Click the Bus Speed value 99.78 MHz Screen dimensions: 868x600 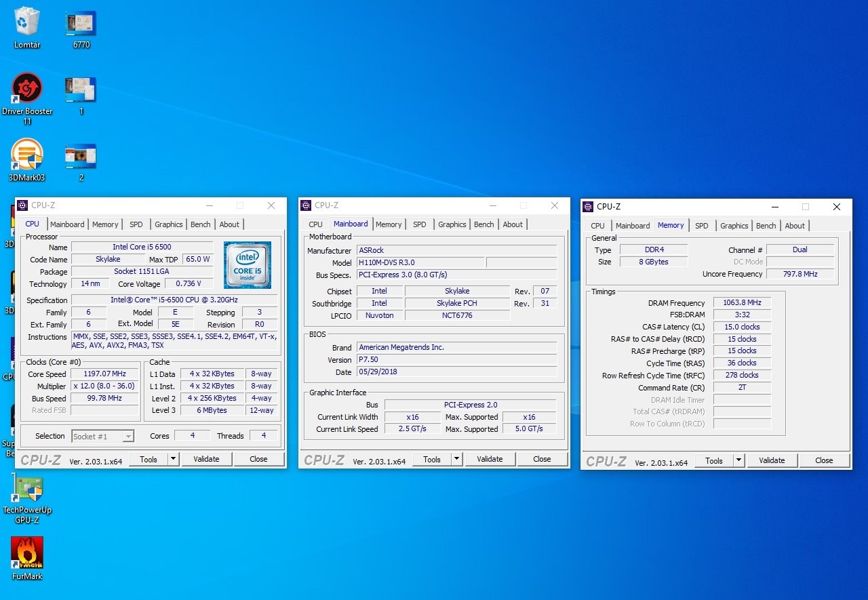pyautogui.click(x=105, y=399)
